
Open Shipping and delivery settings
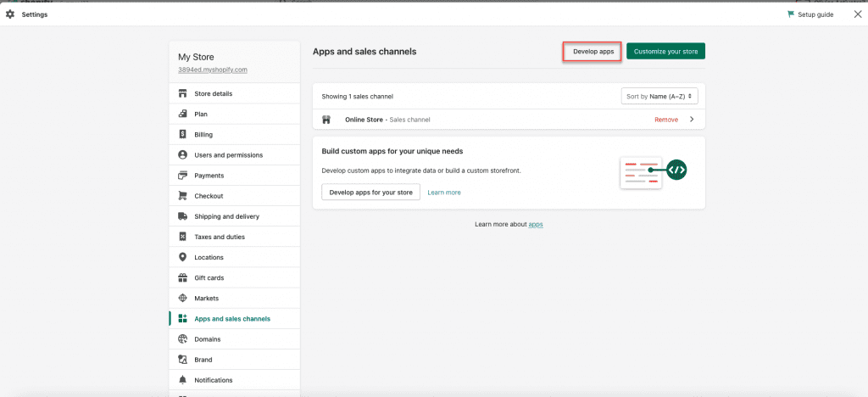coord(235,216)
